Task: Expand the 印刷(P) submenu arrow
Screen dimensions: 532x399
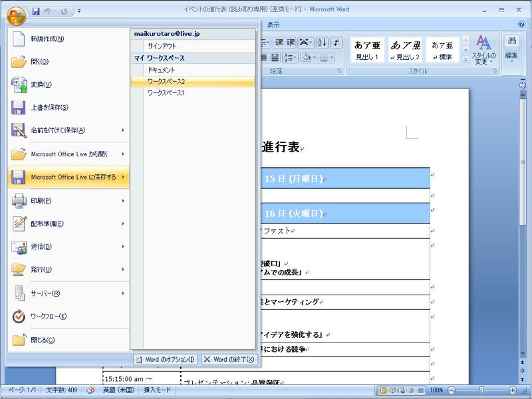Action: tap(123, 201)
